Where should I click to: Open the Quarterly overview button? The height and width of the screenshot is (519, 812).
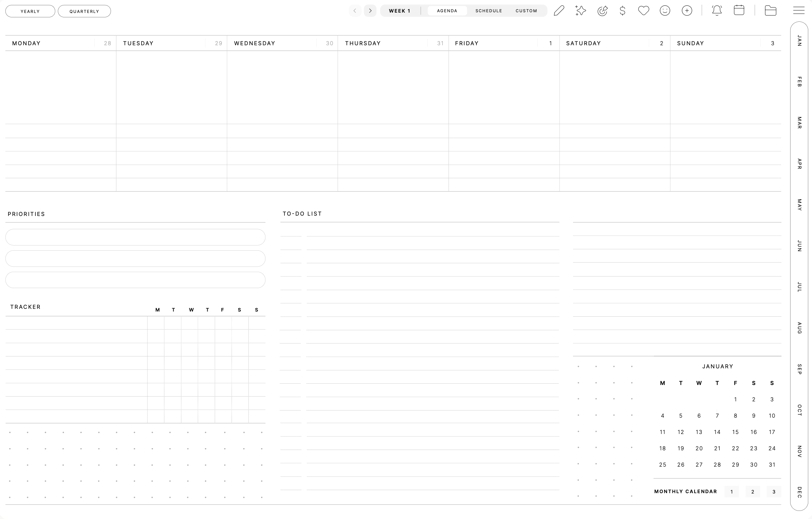84,11
